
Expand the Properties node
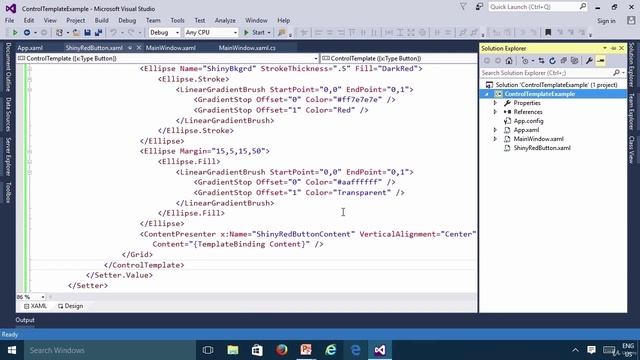point(495,103)
